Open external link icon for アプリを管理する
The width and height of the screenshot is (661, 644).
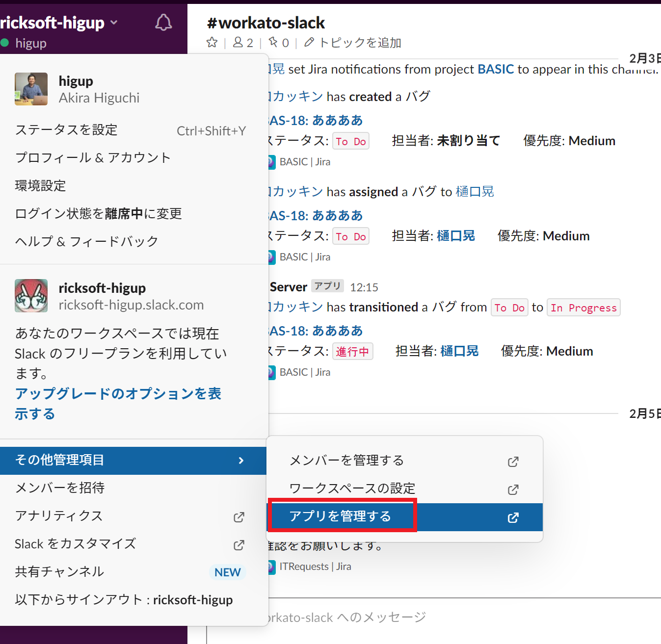(513, 517)
